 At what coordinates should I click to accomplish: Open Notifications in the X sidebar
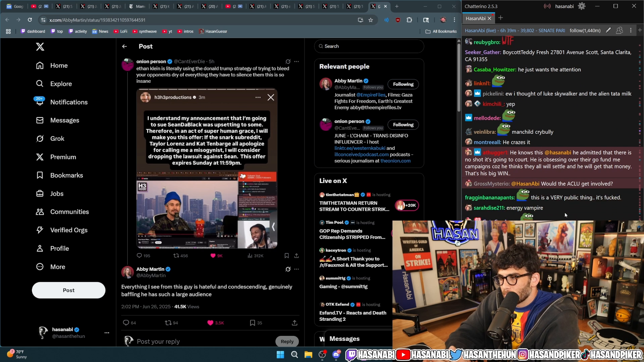coord(62,102)
